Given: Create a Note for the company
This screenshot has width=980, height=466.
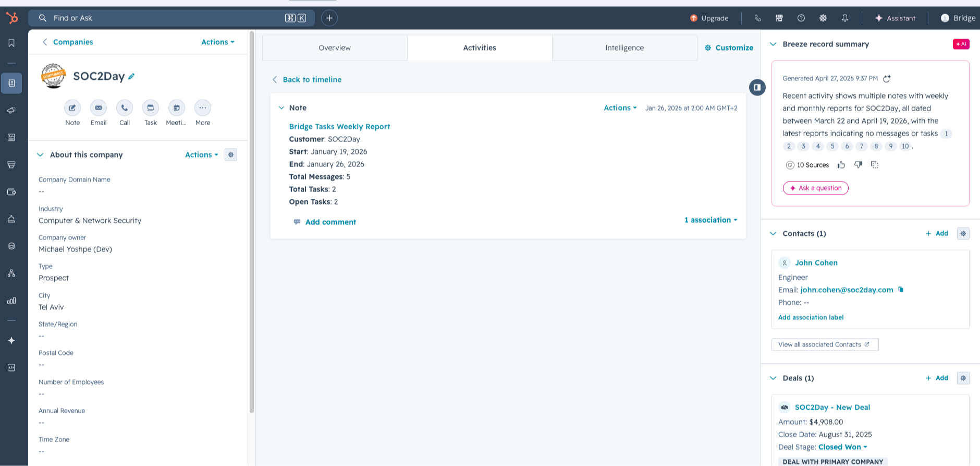Looking at the screenshot, I should (x=72, y=108).
